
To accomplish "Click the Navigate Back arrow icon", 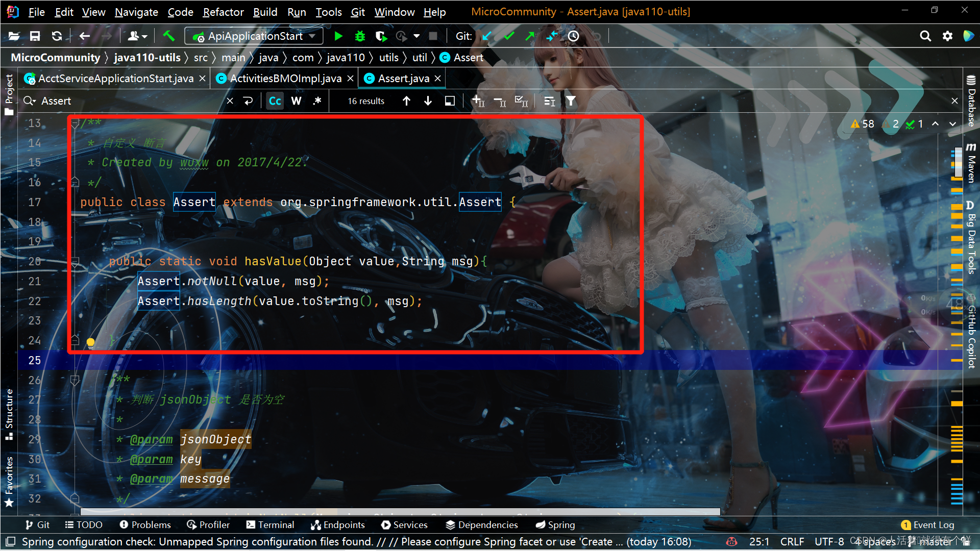I will click(84, 35).
